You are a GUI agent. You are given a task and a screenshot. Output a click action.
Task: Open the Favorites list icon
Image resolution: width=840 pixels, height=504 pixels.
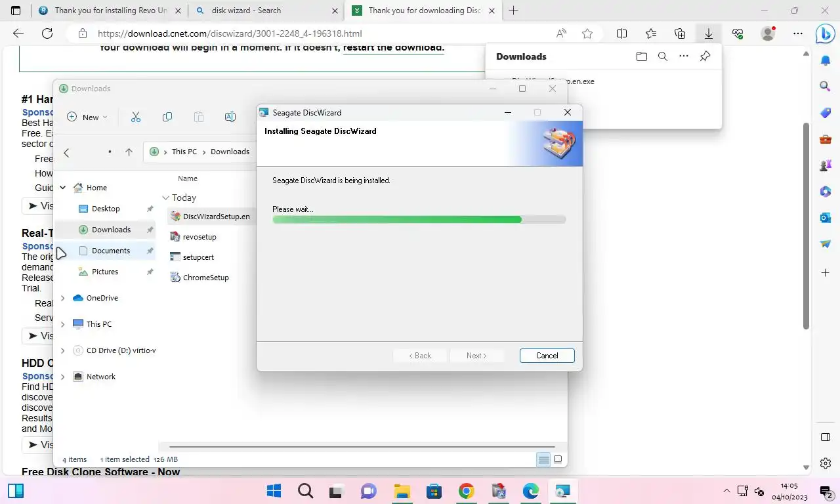tap(651, 33)
